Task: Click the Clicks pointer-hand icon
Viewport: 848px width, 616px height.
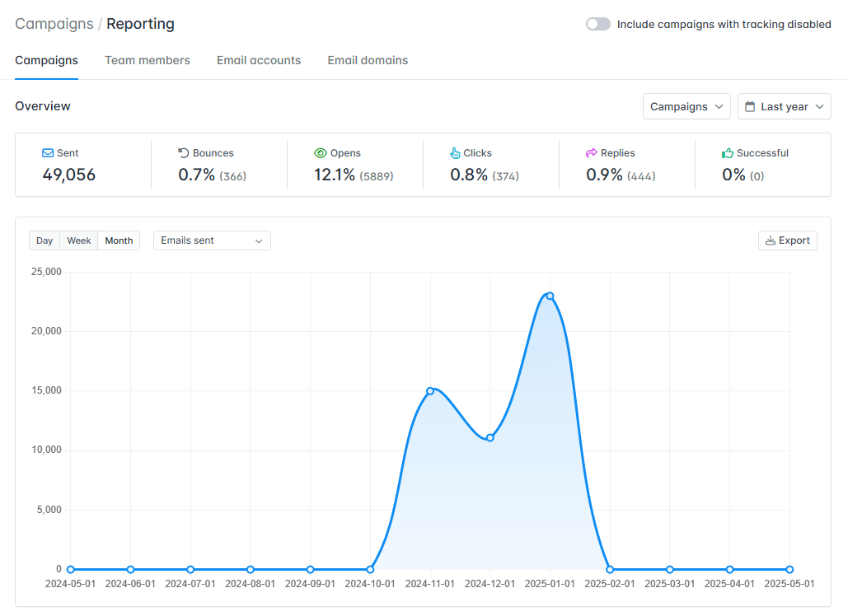Action: pos(455,153)
